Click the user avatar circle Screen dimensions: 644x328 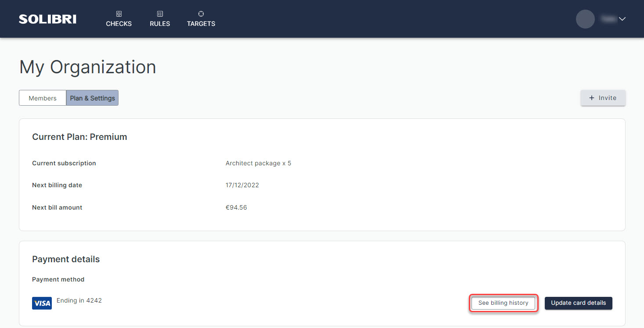pyautogui.click(x=585, y=19)
